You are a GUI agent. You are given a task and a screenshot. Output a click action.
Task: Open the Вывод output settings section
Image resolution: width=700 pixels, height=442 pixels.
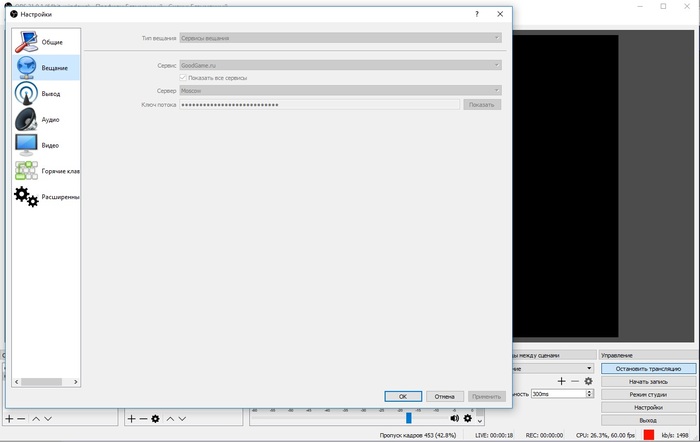46,94
